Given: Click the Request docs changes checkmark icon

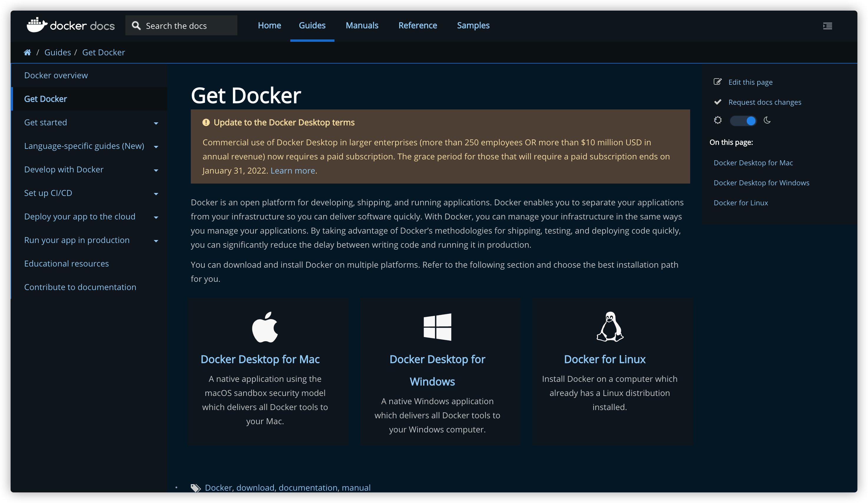Looking at the screenshot, I should pyautogui.click(x=718, y=102).
